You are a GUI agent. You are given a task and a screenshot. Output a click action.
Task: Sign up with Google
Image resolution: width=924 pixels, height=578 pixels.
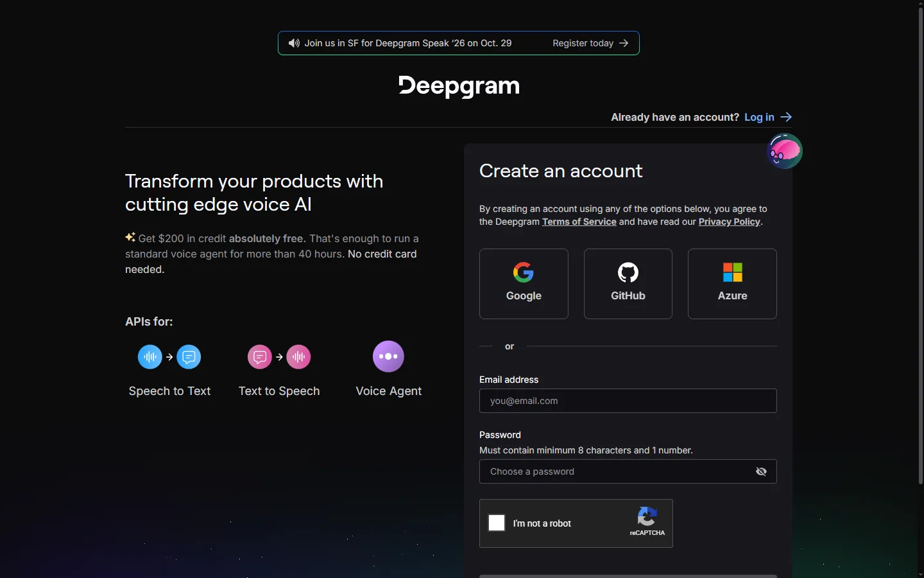point(524,284)
